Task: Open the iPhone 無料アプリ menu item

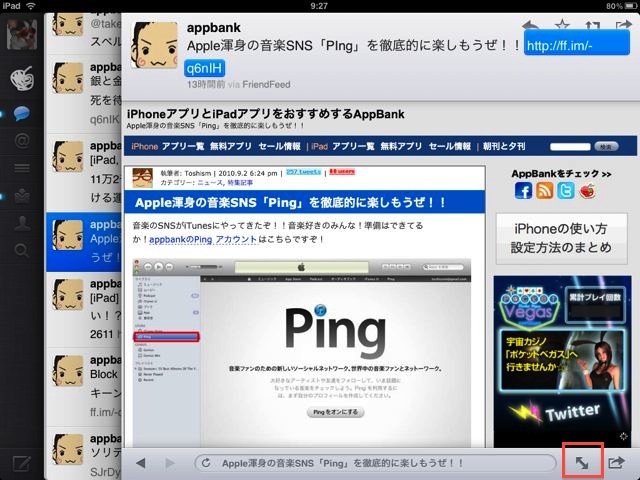Action: point(231,146)
